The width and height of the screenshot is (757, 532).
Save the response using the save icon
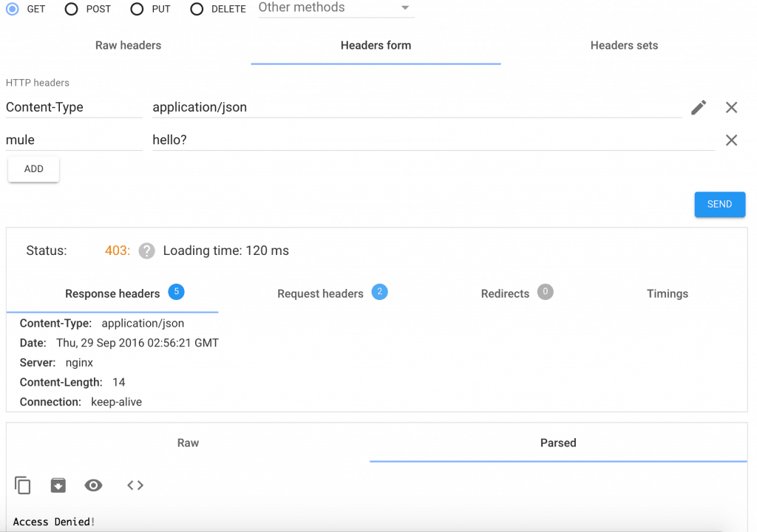[58, 485]
